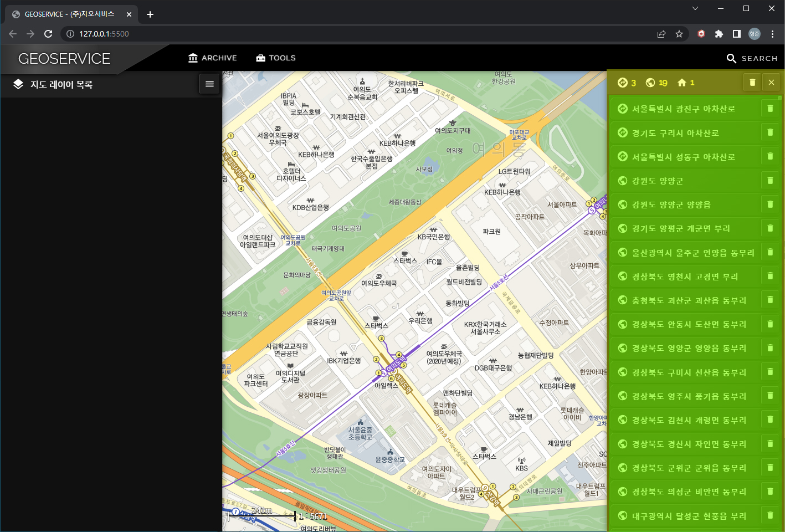Toggle the browser side panel icon
Screen dimensions: 785x532
[737, 34]
